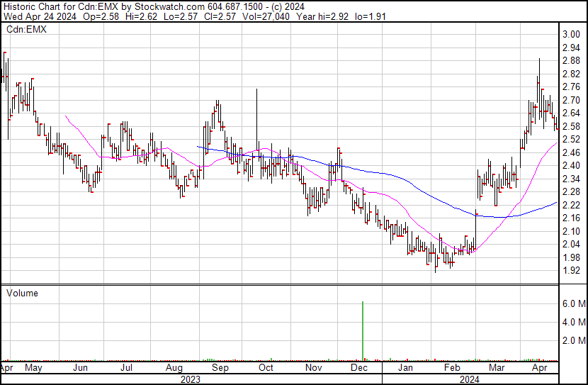This screenshot has width=588, height=385.
Task: Click the Volume panel label
Action: (22, 293)
